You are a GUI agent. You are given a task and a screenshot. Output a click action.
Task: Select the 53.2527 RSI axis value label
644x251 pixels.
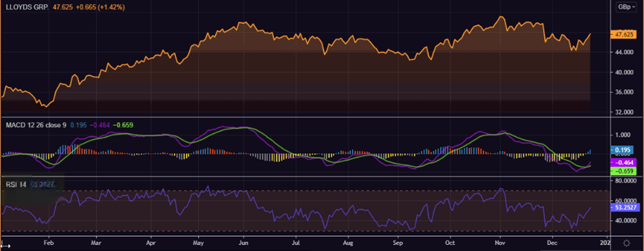624,207
